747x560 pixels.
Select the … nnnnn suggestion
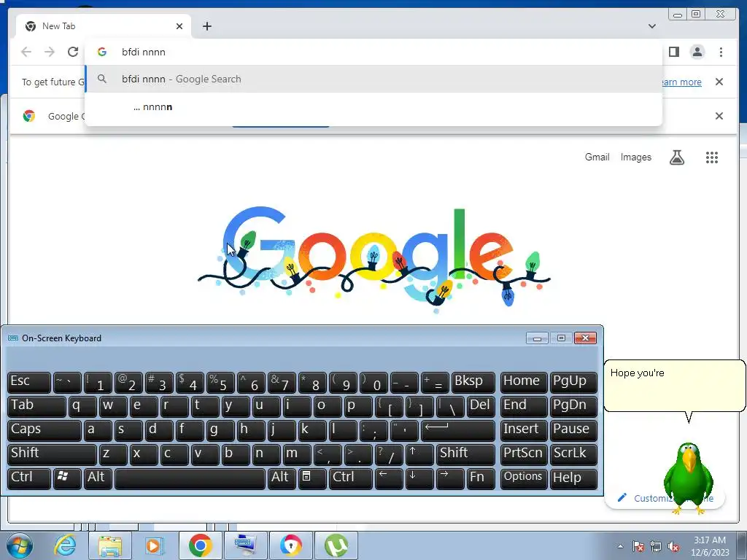[373, 106]
